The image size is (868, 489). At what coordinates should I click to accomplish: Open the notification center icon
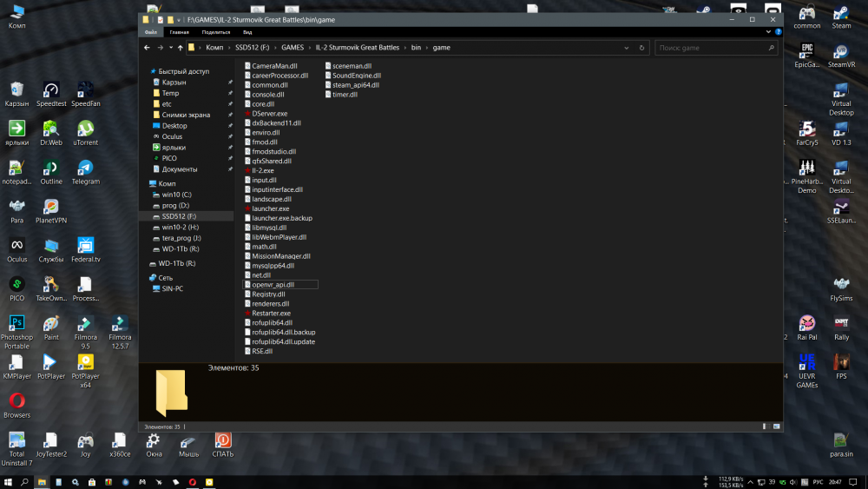pyautogui.click(x=852, y=482)
